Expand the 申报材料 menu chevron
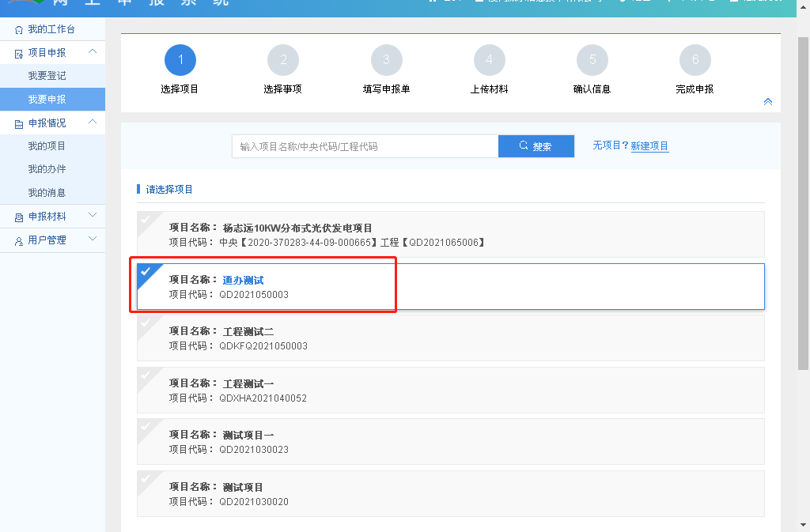This screenshot has width=810, height=532. click(93, 216)
